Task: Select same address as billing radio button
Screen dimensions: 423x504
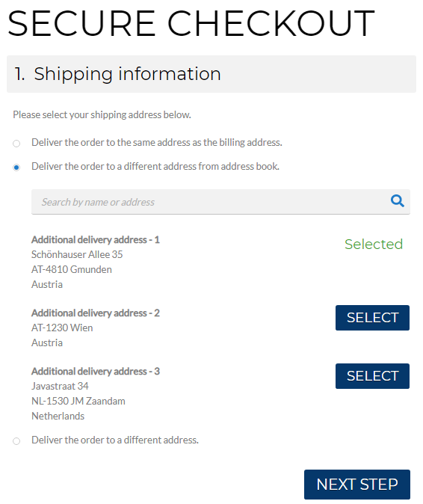Action: [16, 144]
